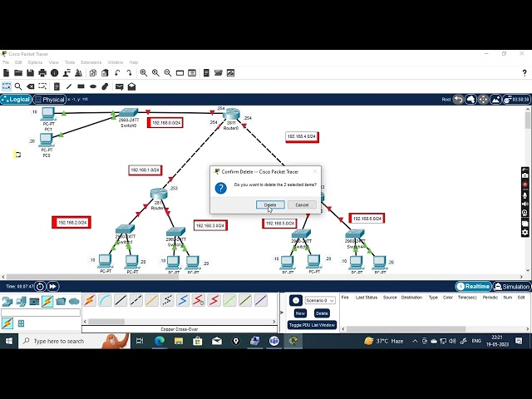Viewport: 532px width, 399px height.
Task: Switch to the Logical workspace view
Action: tap(16, 100)
